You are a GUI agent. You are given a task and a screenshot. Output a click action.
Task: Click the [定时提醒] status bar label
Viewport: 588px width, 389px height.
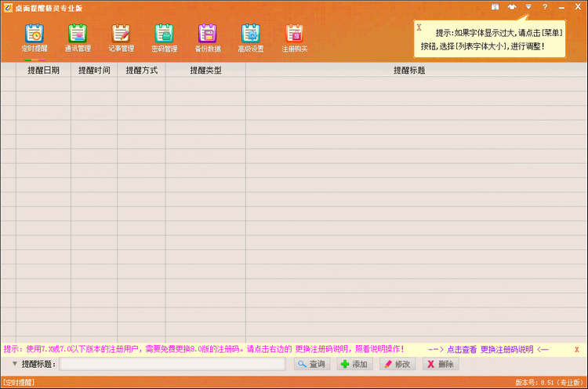point(19,383)
